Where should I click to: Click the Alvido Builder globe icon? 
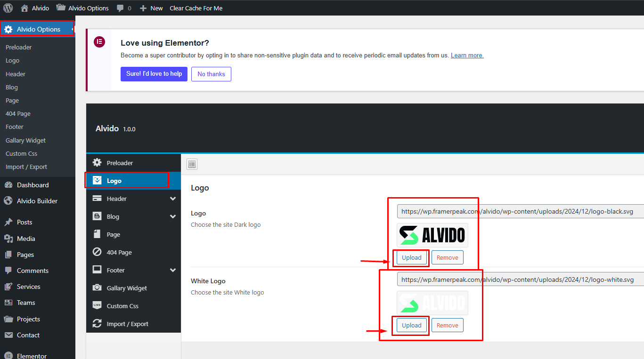click(8, 201)
